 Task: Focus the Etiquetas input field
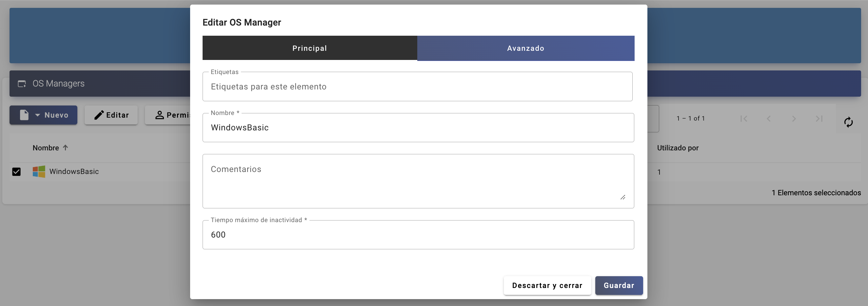(417, 86)
